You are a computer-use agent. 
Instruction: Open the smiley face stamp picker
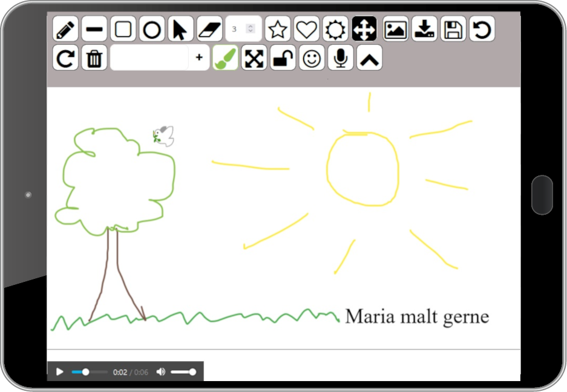(x=312, y=58)
